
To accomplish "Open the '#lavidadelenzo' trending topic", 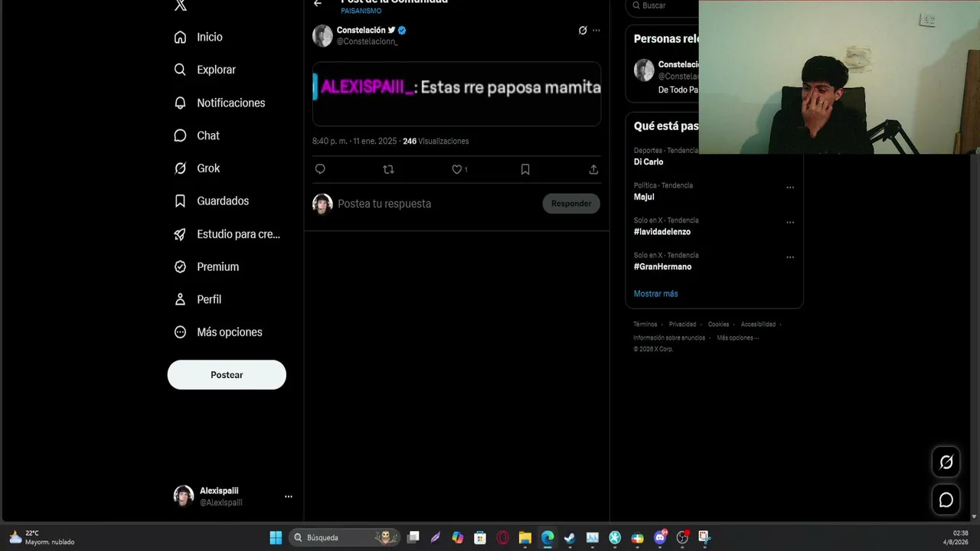I will [662, 232].
